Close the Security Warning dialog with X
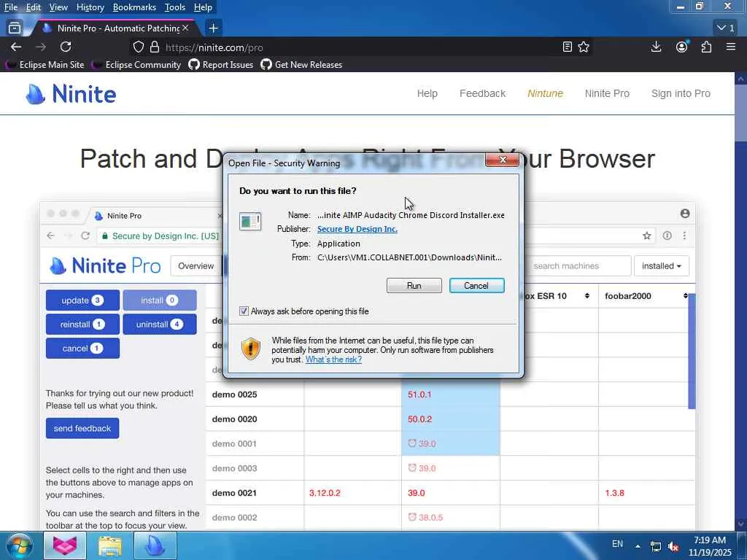Image resolution: width=747 pixels, height=560 pixels. (x=502, y=160)
